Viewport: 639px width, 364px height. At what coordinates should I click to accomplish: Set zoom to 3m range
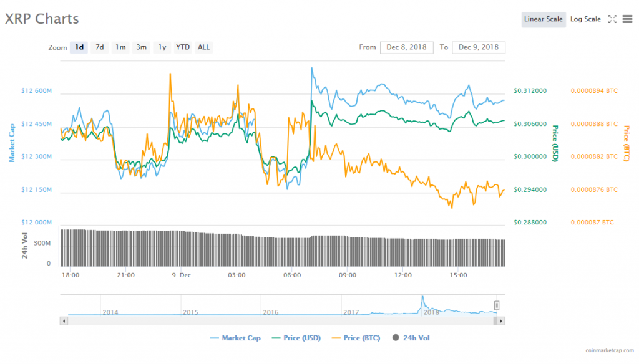click(x=142, y=47)
